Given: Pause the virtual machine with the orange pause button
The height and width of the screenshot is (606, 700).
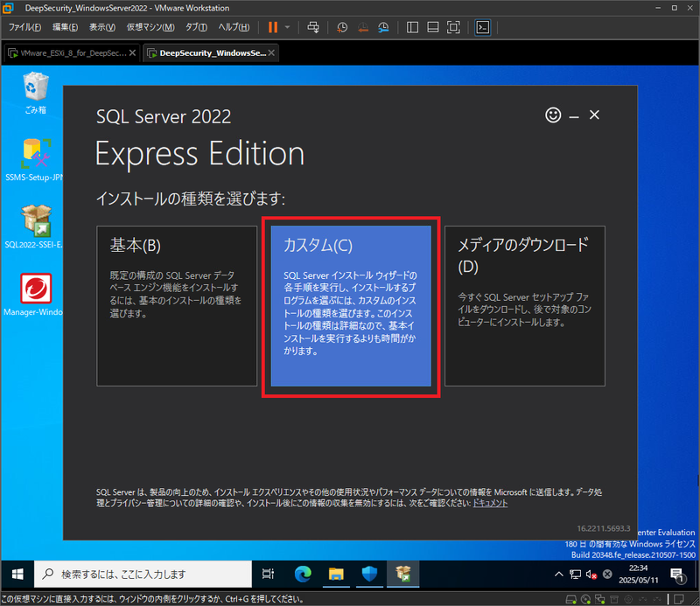Looking at the screenshot, I should [x=273, y=27].
